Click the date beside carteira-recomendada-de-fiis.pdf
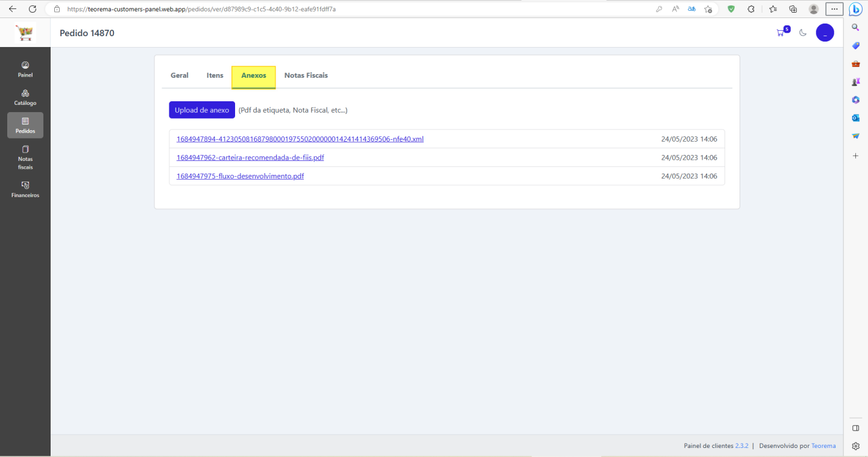 (689, 158)
